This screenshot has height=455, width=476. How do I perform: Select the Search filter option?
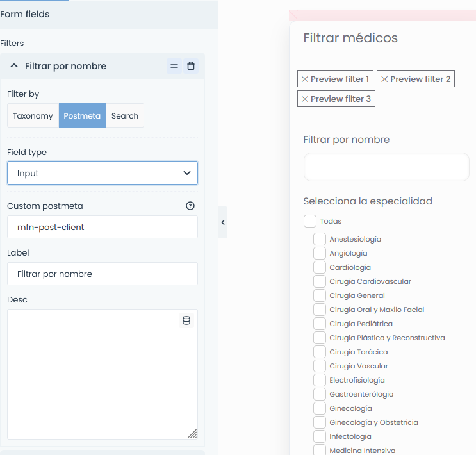click(125, 115)
